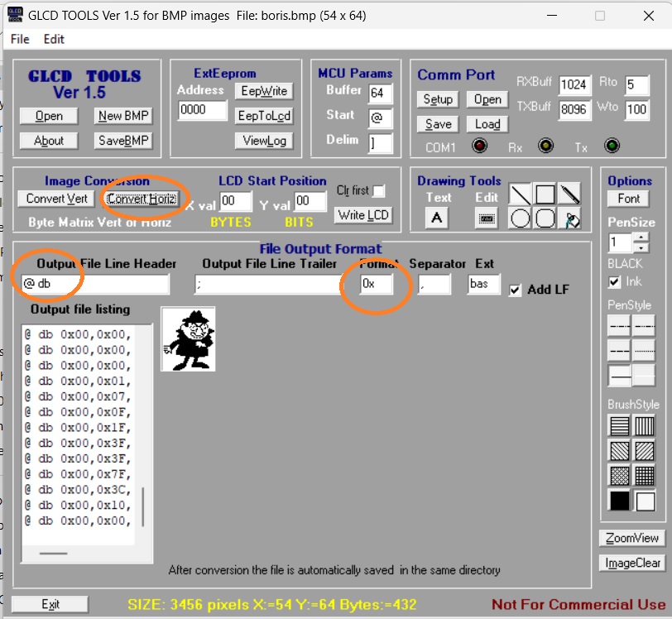Click the Text tool 'A' icon
Viewport: 672px width, 619px height.
point(437,218)
